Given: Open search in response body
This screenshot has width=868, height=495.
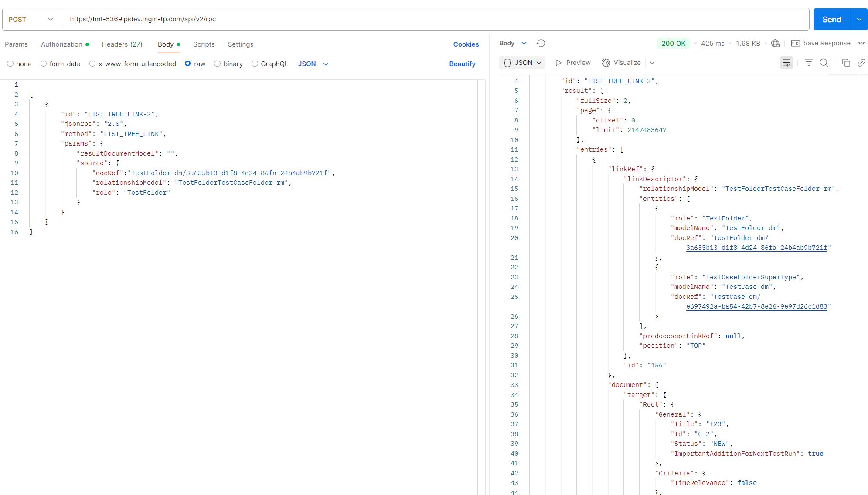Looking at the screenshot, I should 824,63.
